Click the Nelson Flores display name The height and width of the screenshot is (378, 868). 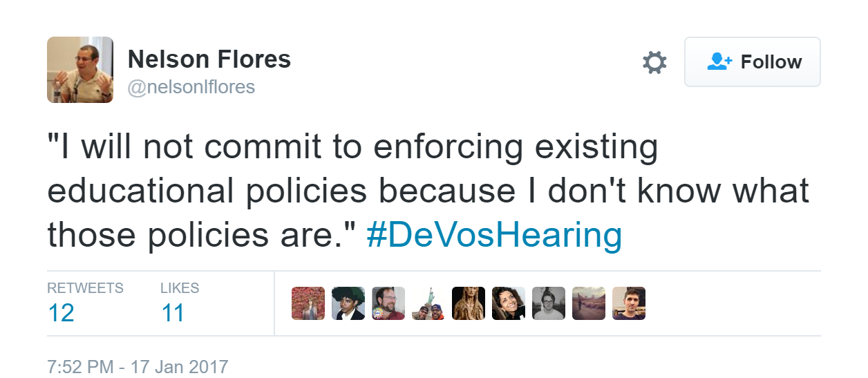pos(209,59)
